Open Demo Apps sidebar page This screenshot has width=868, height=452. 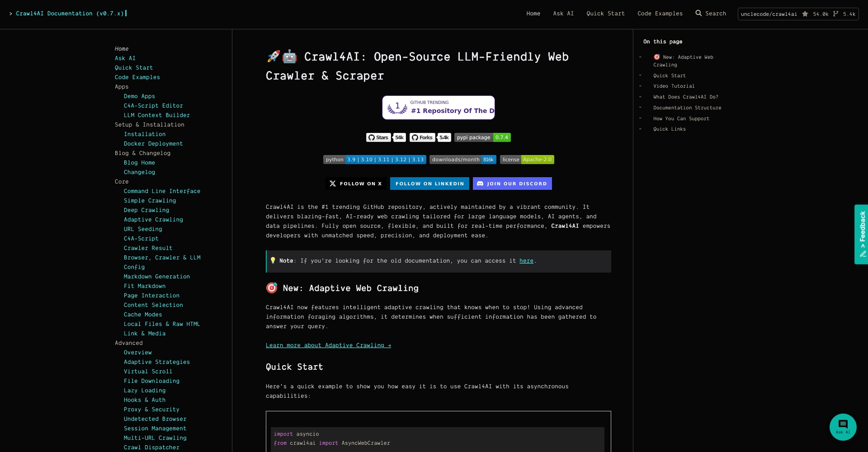[x=139, y=96]
